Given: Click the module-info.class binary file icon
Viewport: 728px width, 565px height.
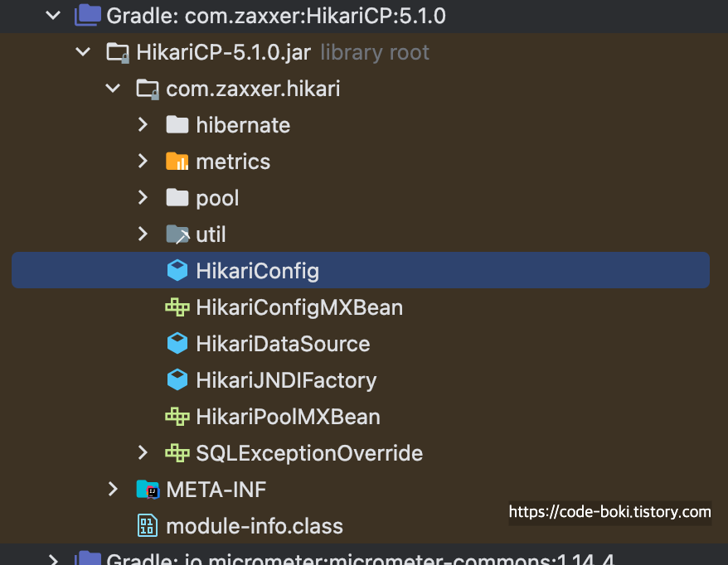Looking at the screenshot, I should click(148, 525).
